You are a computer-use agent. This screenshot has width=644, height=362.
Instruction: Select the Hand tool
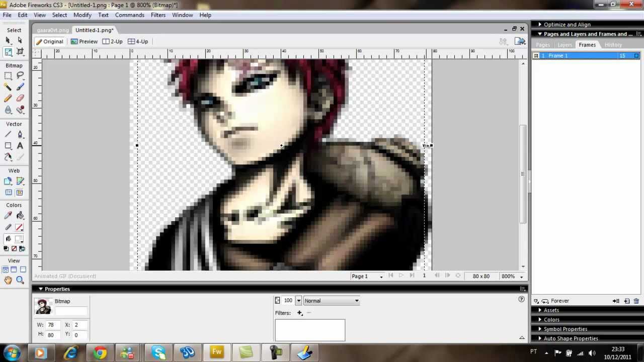[x=8, y=281]
